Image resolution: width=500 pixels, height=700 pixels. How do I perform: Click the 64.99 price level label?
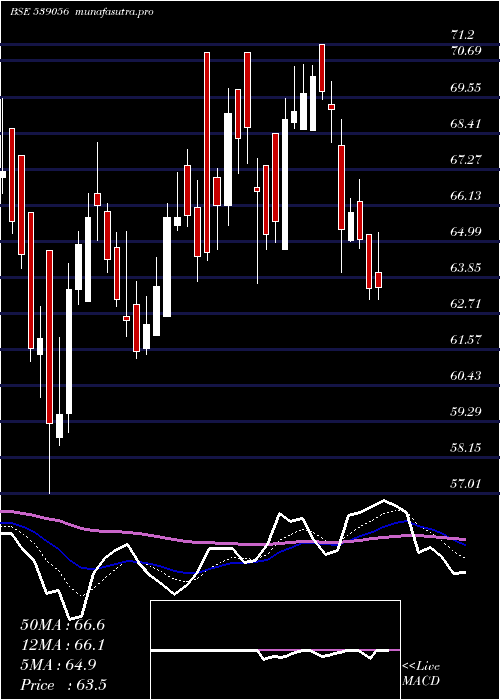pyautogui.click(x=466, y=232)
